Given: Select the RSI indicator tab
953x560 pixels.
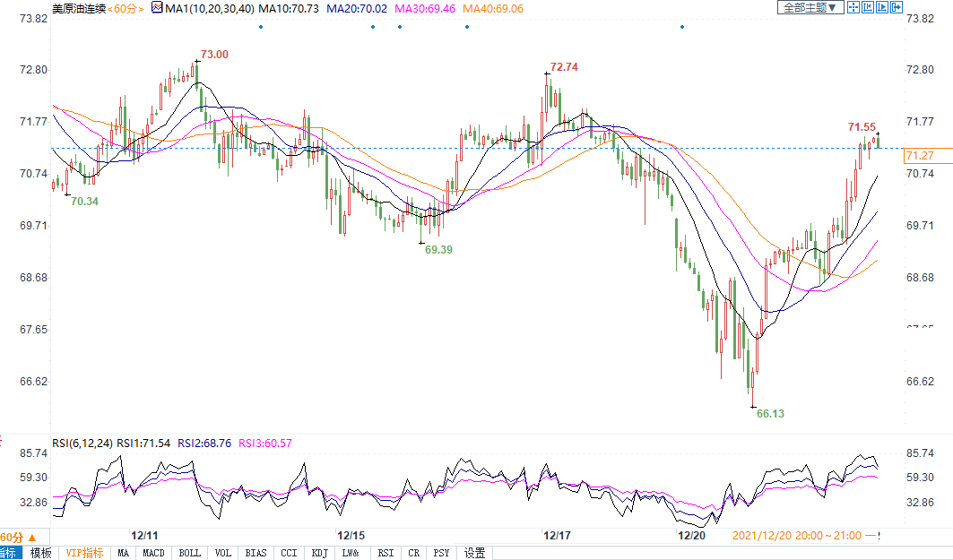Looking at the screenshot, I should pyautogui.click(x=386, y=553).
